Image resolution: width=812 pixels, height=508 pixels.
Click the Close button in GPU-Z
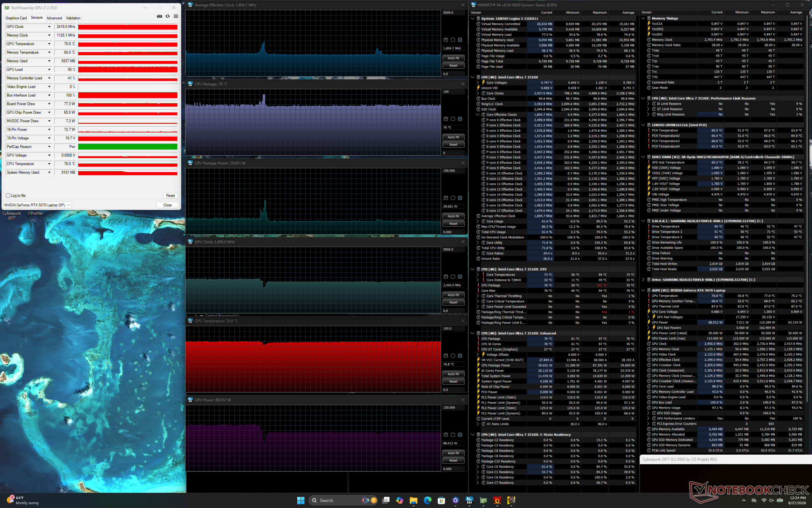pyautogui.click(x=167, y=205)
